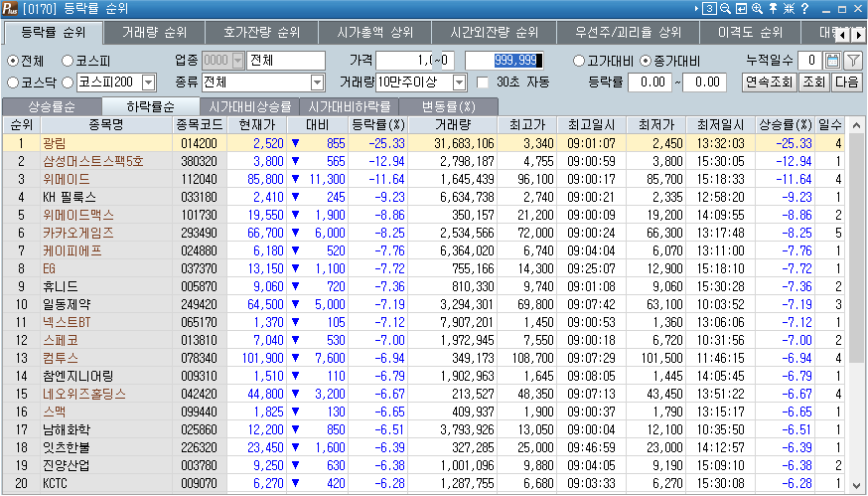The image size is (868, 496).
Task: Pin the window with the pushpin icon
Action: pos(773,9)
